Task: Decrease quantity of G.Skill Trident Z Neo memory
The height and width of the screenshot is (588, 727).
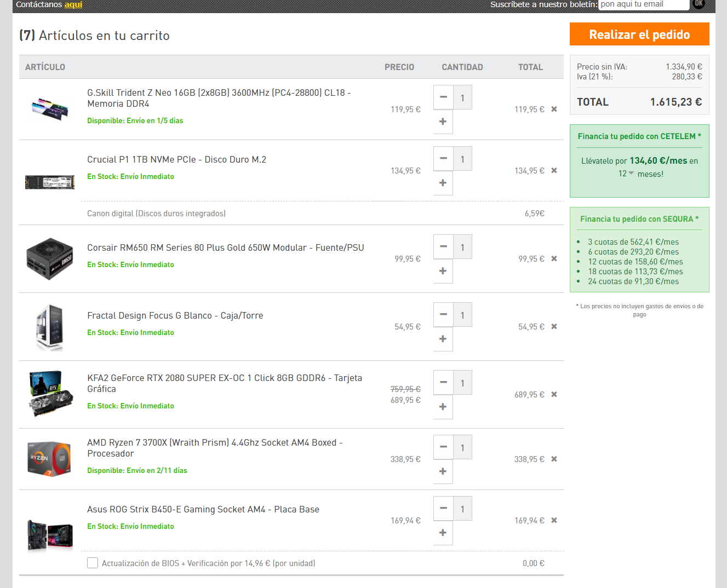Action: [443, 97]
